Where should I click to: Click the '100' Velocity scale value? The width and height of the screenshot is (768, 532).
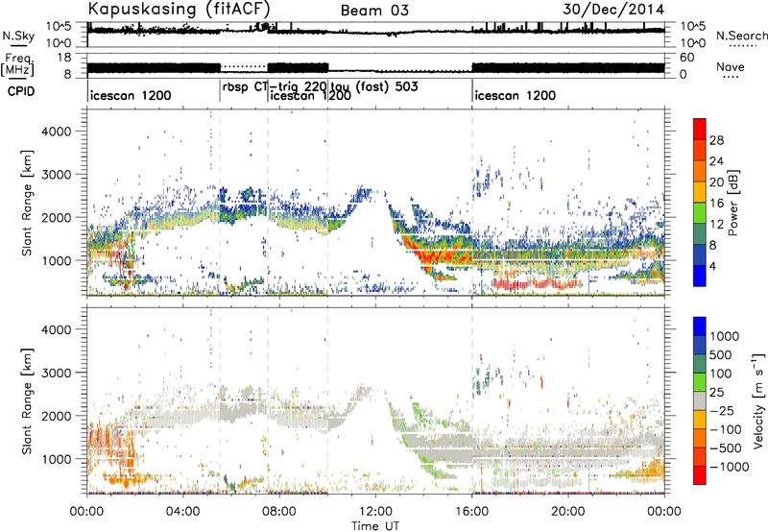coord(720,374)
